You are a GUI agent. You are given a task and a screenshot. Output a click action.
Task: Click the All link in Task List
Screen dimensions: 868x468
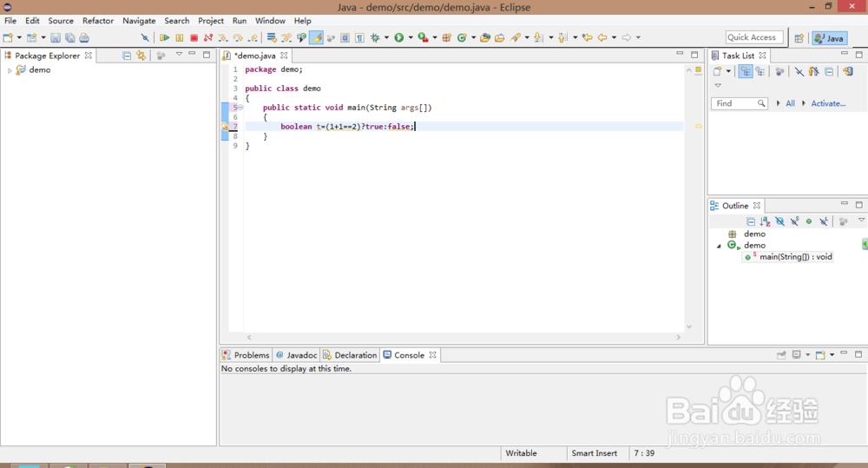click(790, 103)
